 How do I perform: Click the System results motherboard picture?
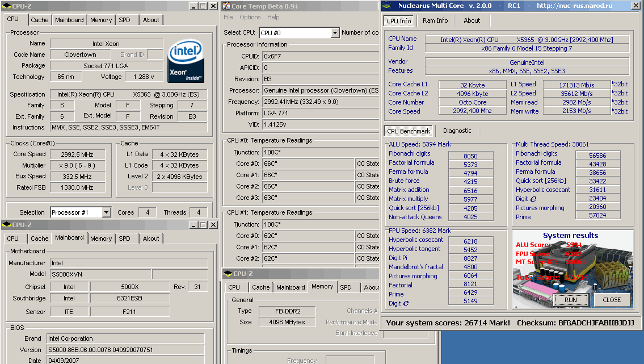(573, 269)
